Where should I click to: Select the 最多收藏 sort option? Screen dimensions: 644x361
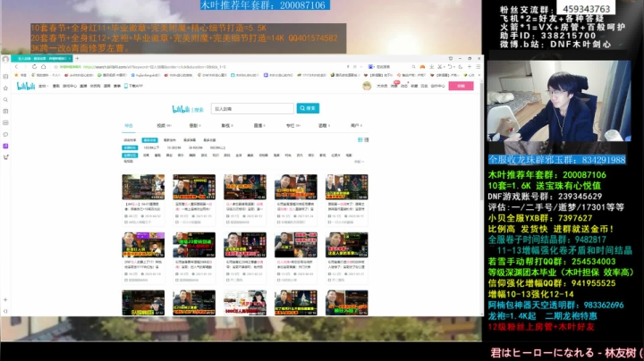point(209,140)
